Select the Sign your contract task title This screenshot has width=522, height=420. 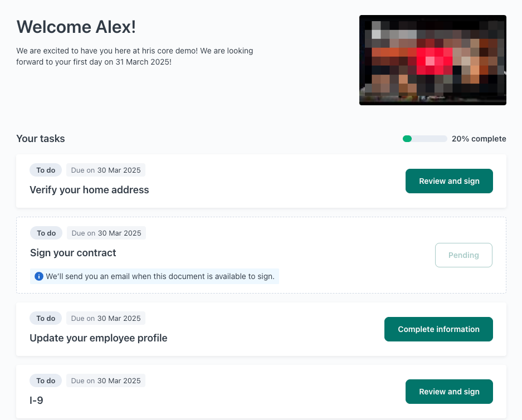[x=73, y=252]
